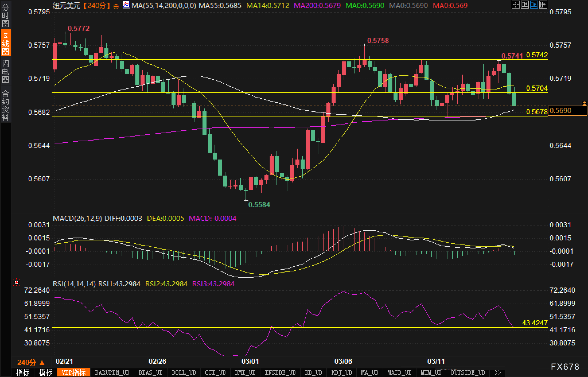The height and width of the screenshot is (377, 588).
Task: Click the small orange arrow above price tag
Action: pyautogui.click(x=584, y=103)
